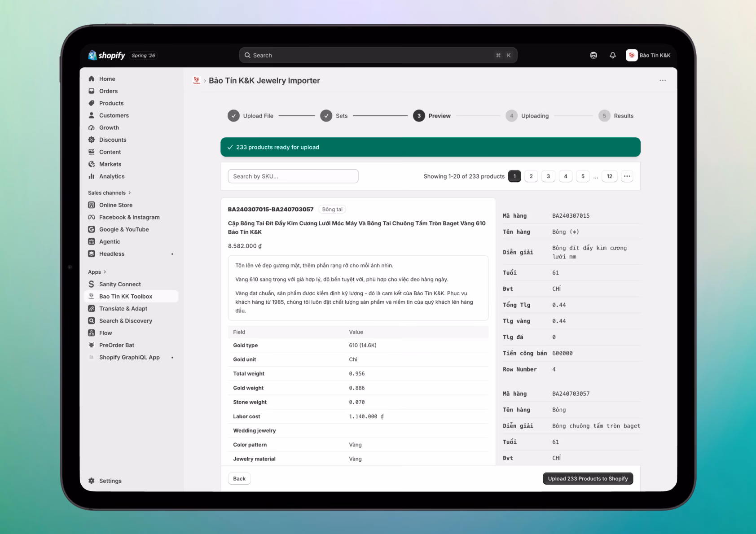
Task: Open the three-dot menu beside importer title
Action: 663,80
